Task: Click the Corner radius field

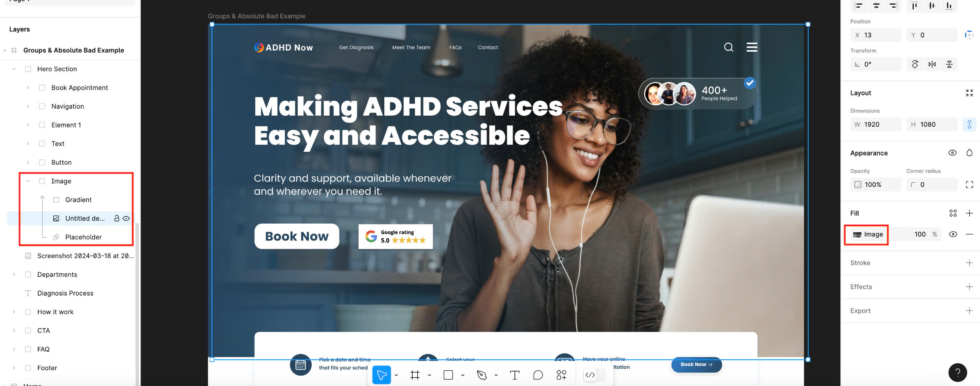Action: tap(932, 185)
